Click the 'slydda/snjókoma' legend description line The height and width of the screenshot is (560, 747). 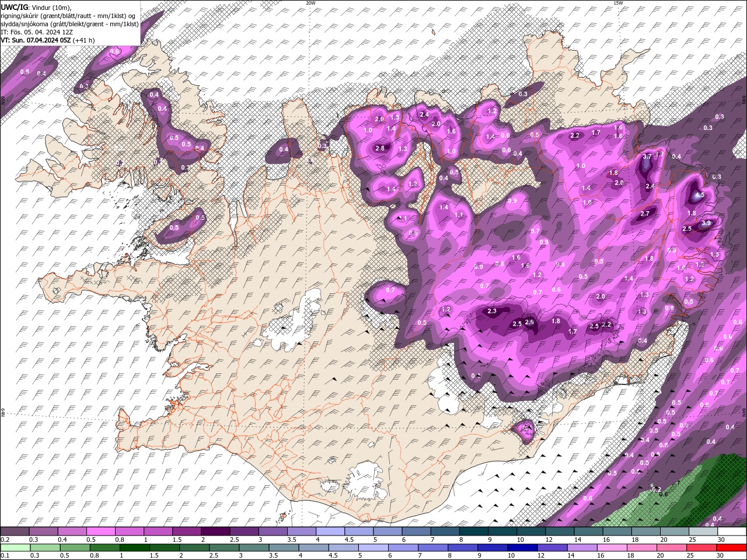coord(69,24)
